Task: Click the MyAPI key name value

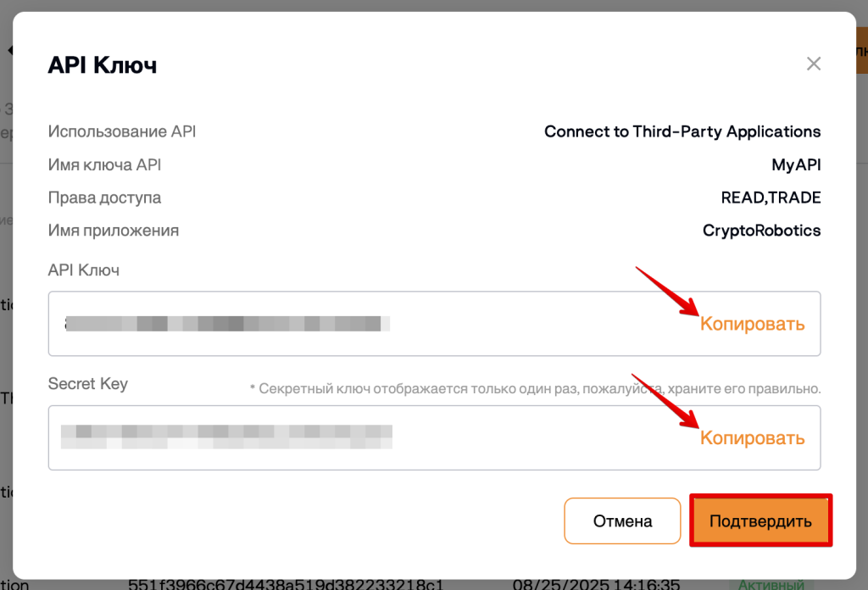Action: point(796,165)
